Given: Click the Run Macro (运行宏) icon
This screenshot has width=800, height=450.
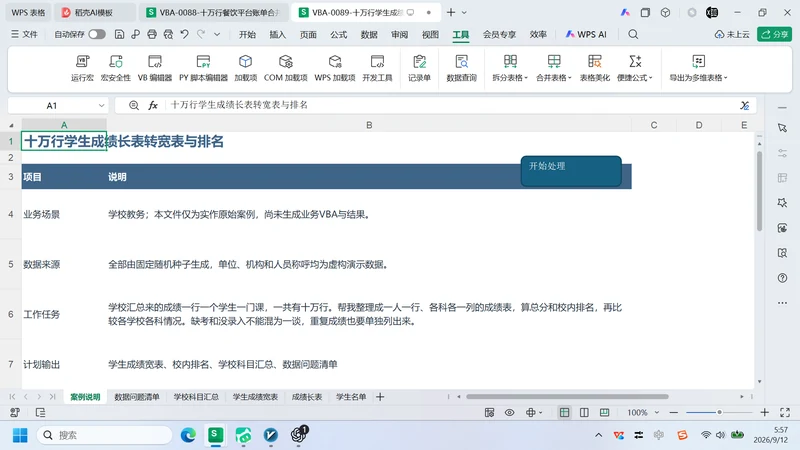Looking at the screenshot, I should click(82, 68).
